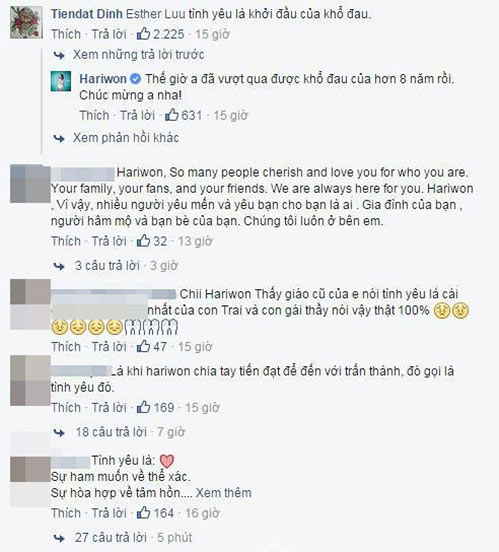Expand the '3 câu trả lời' thread
499x552 pixels.
pos(107,265)
